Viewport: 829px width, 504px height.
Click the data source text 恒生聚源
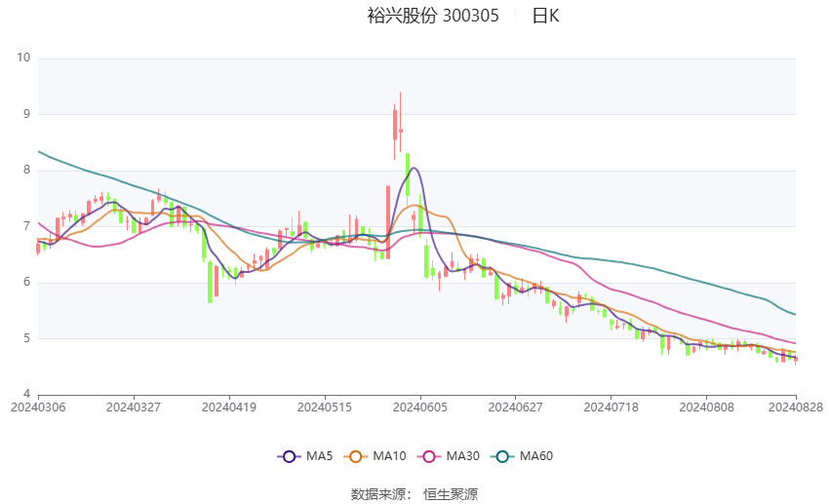pyautogui.click(x=451, y=494)
